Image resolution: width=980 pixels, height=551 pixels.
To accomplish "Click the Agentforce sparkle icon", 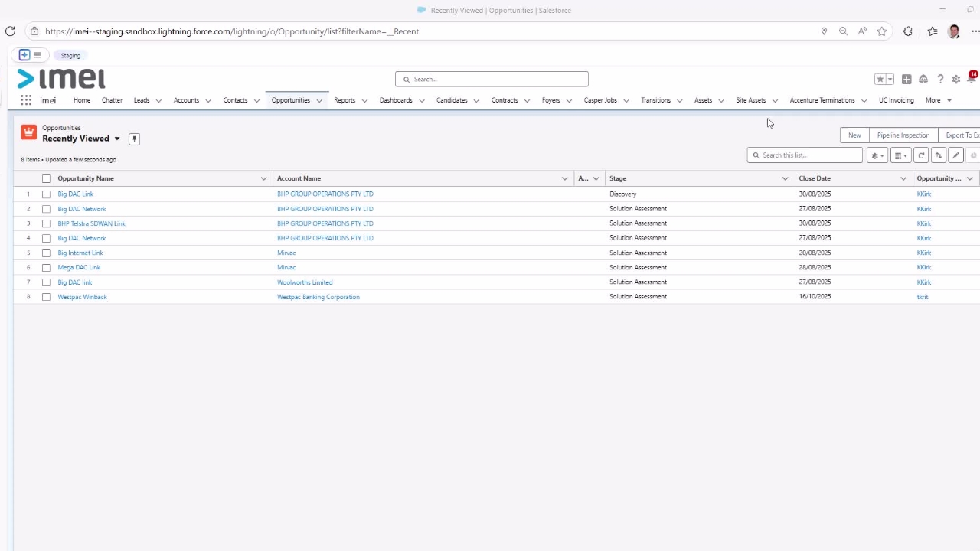I will 24,55.
